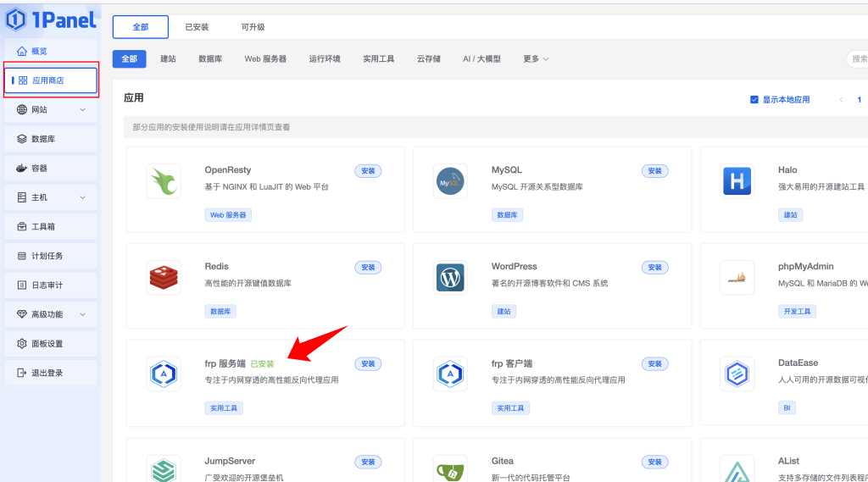Click the MySQL app icon
The image size is (868, 482).
[450, 181]
